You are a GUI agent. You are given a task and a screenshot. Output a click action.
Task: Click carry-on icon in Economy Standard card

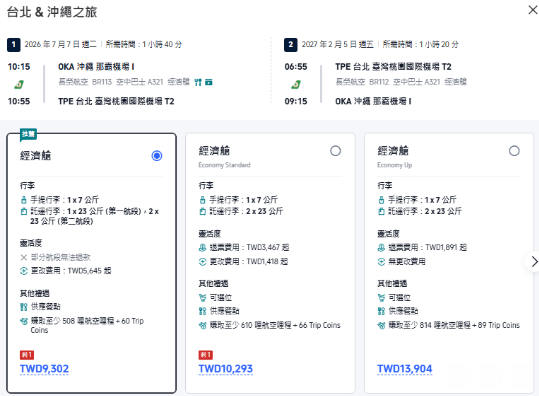click(202, 200)
